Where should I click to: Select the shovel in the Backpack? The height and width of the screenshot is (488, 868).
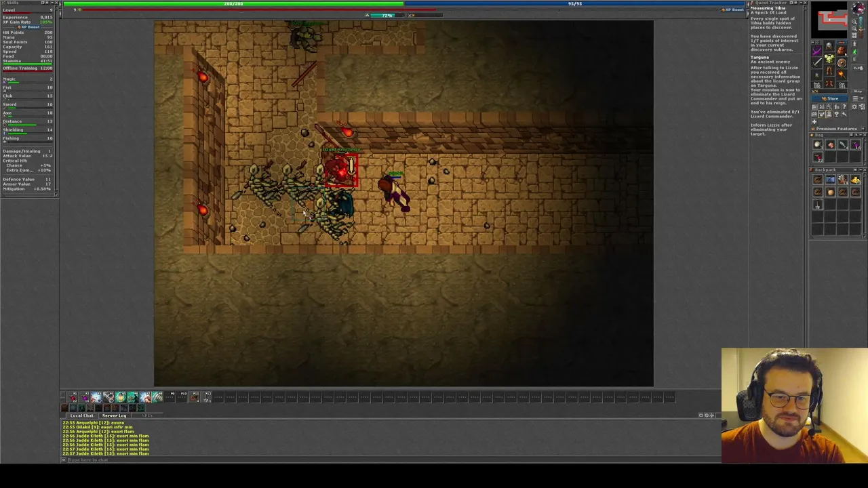(818, 204)
